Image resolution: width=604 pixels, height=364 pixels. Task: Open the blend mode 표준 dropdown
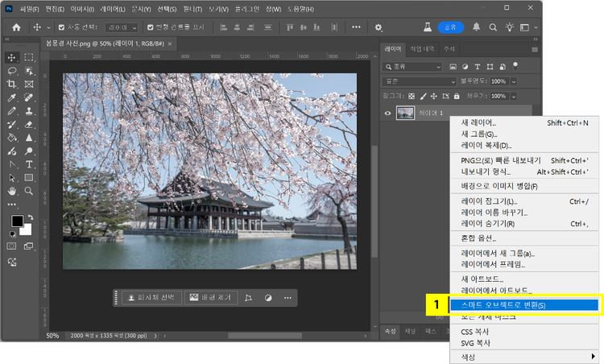pos(419,81)
